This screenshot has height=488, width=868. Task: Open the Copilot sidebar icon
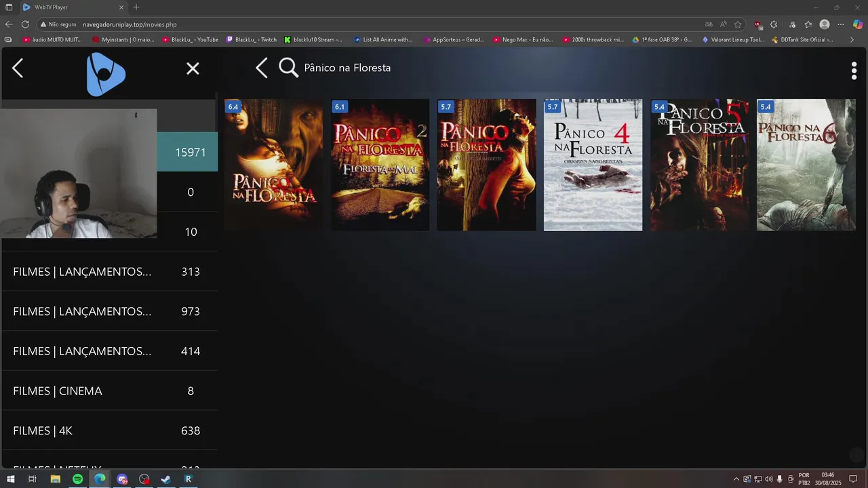click(x=858, y=24)
